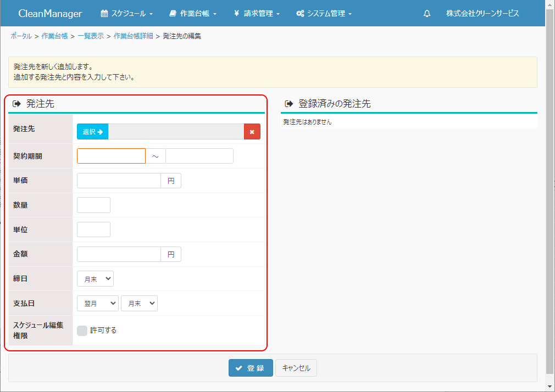
Task: Go to ポータル breadcrumb link
Action: (x=21, y=36)
